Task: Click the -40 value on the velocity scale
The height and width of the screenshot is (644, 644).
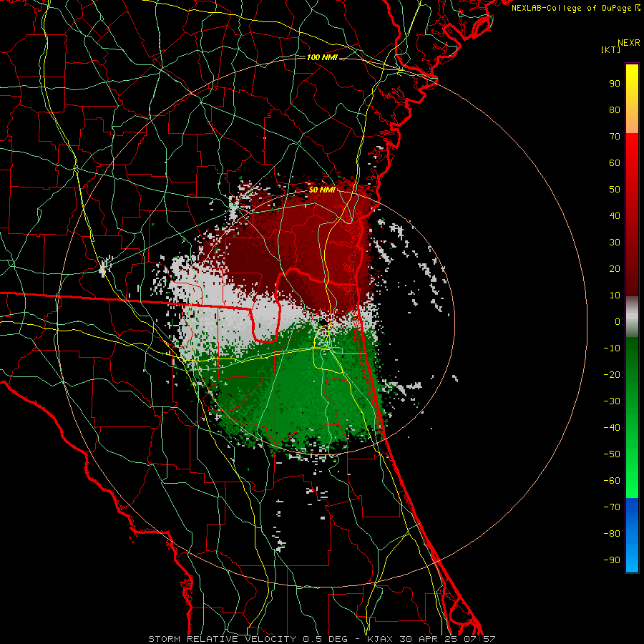Action: [x=612, y=428]
